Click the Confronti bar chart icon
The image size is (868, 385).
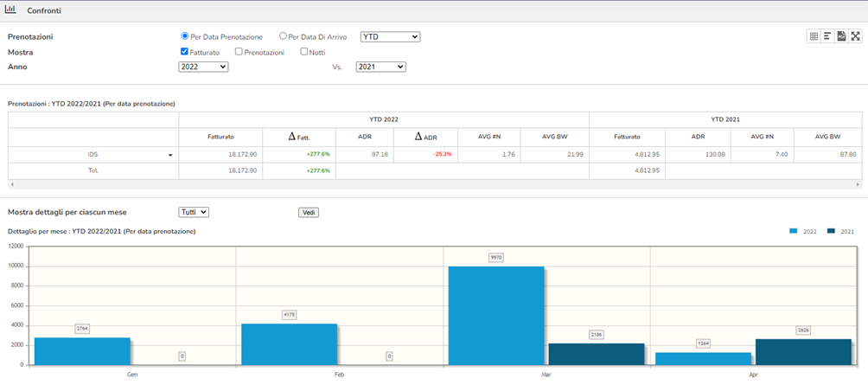click(x=10, y=10)
